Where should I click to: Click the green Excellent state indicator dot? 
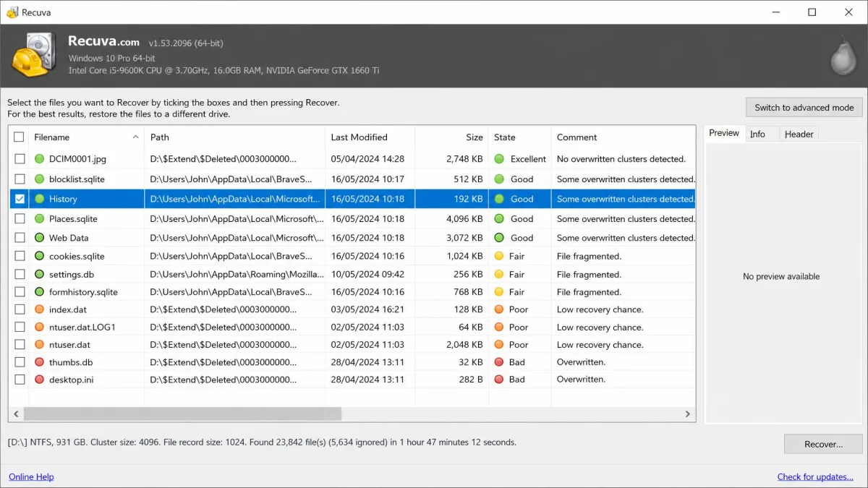498,159
